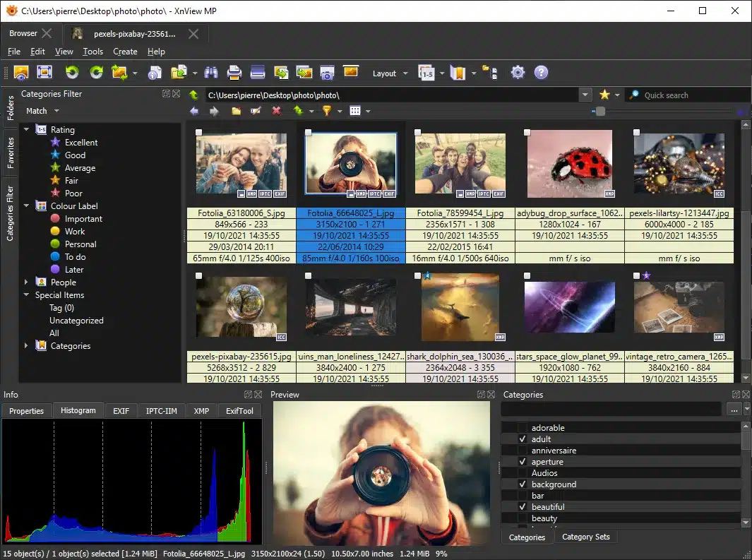Open the Layout dropdown
Image resolution: width=752 pixels, height=560 pixels.
389,73
